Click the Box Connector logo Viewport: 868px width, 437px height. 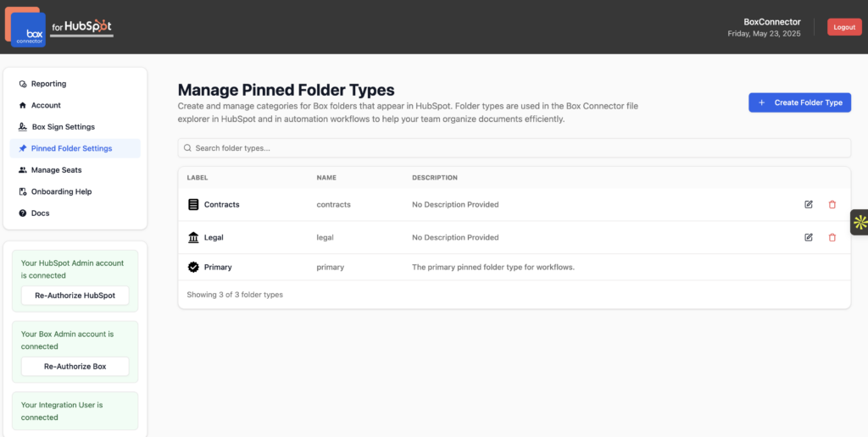point(25,27)
